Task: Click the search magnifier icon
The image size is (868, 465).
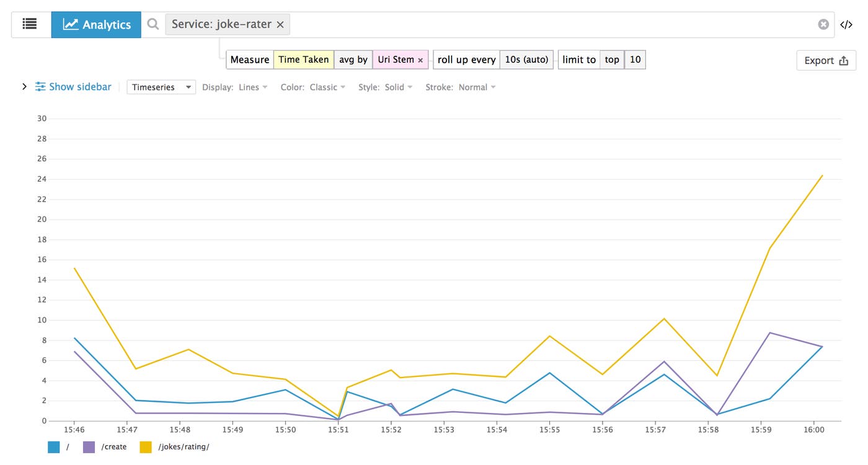Action: tap(153, 24)
